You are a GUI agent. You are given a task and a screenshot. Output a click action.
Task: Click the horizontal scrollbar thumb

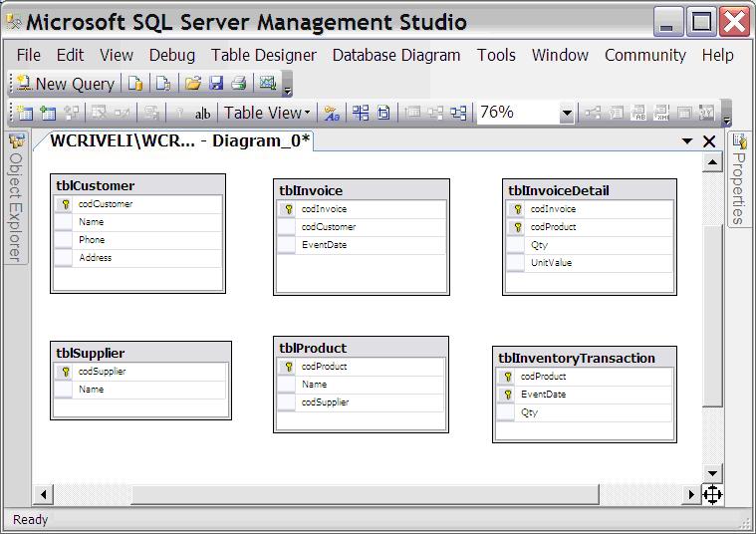point(366,494)
